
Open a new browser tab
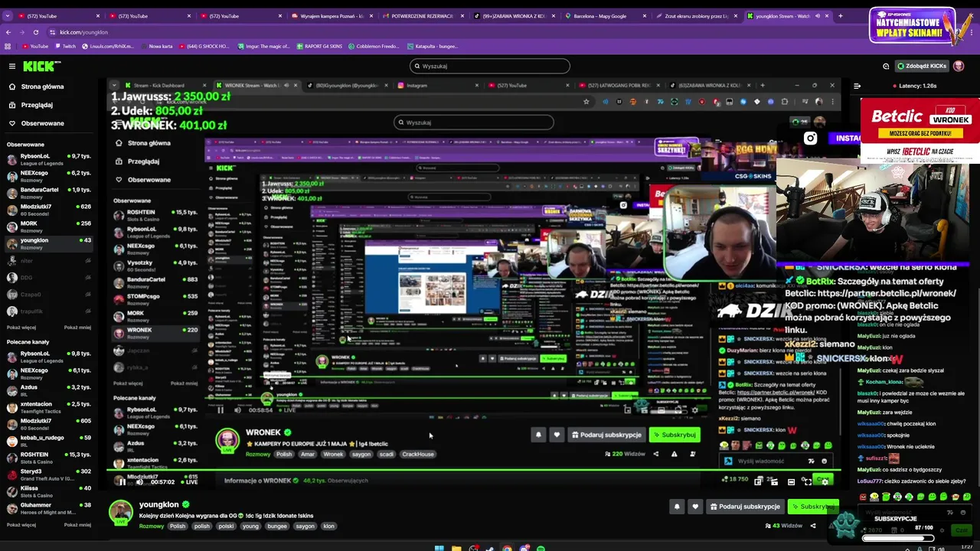[x=840, y=16]
